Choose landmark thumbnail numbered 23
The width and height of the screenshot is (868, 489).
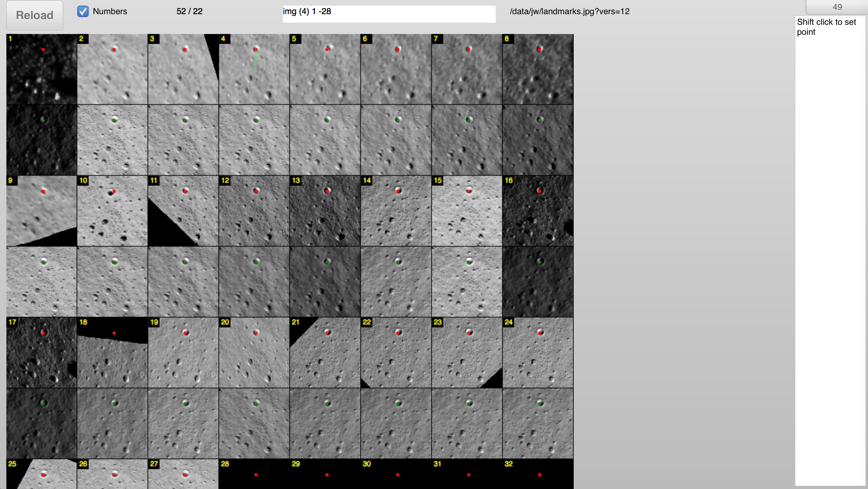[467, 353]
